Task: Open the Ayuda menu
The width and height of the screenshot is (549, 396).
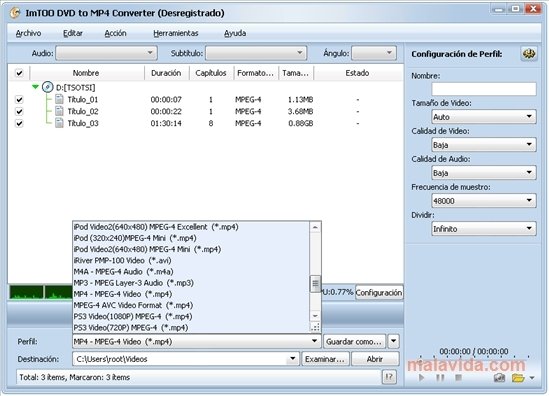Action: pos(235,33)
